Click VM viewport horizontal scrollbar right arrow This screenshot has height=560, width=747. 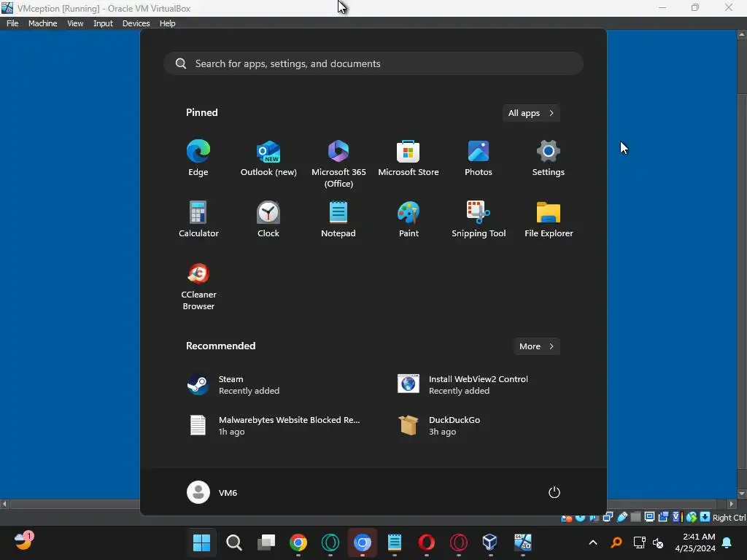pyautogui.click(x=732, y=504)
